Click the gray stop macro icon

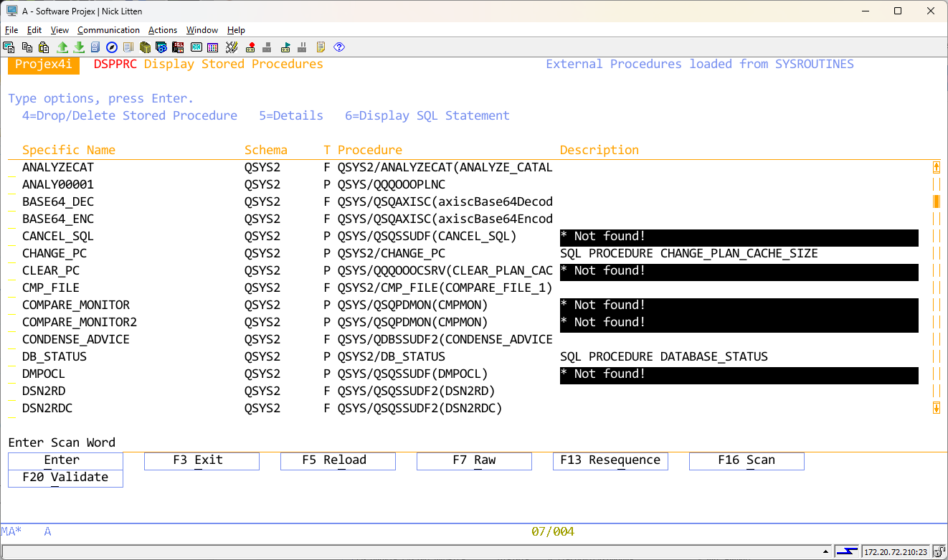pos(267,47)
